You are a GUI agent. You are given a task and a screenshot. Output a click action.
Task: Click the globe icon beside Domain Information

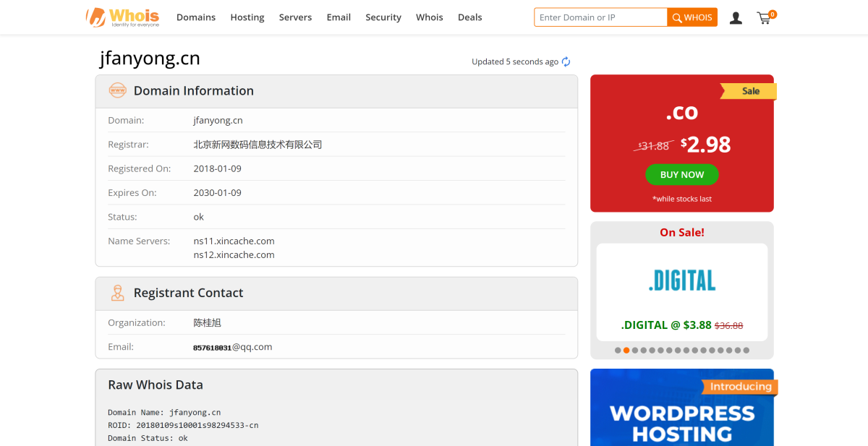(118, 90)
